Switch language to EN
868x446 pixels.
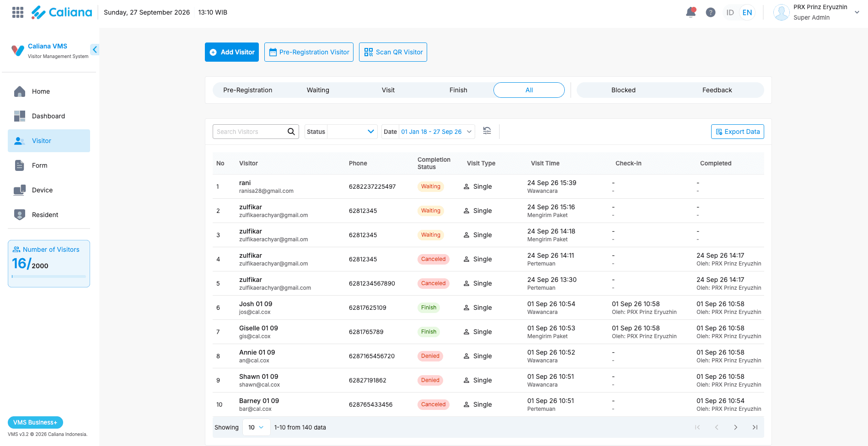[747, 12]
